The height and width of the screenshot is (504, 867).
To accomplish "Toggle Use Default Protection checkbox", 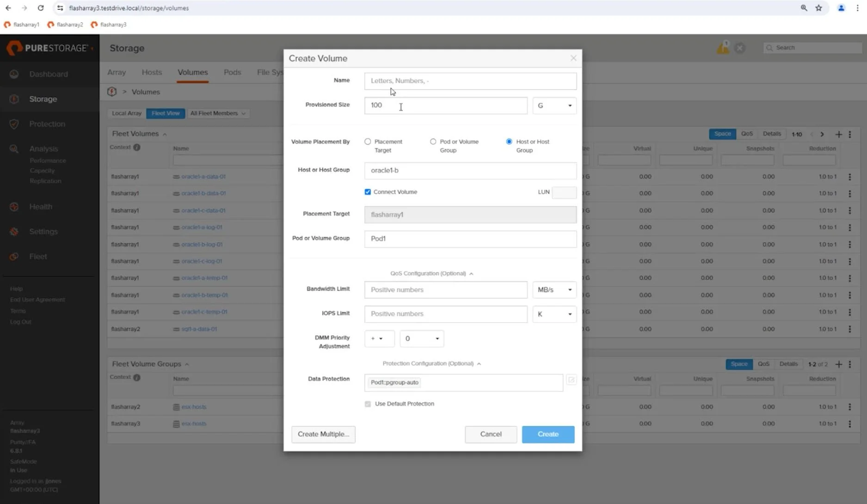I will 368,404.
